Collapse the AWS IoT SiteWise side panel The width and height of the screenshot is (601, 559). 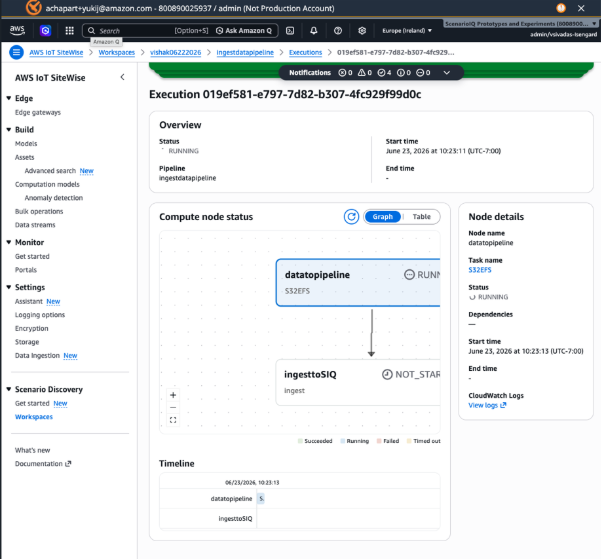coord(122,77)
